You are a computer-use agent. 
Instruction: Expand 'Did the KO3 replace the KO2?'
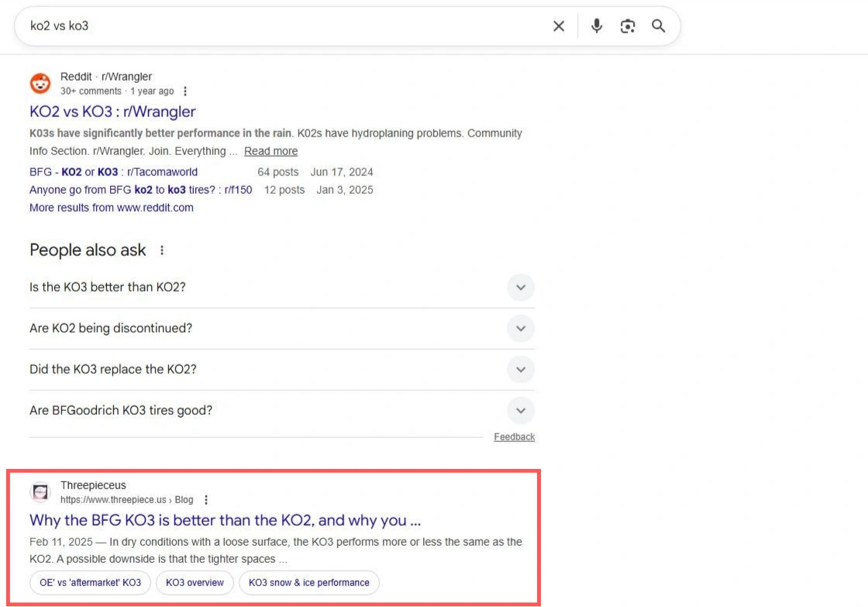point(282,370)
